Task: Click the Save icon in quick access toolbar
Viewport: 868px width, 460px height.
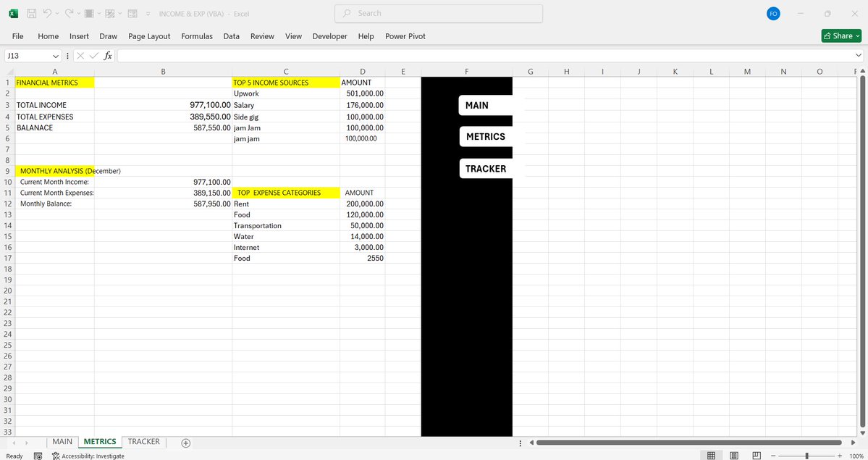Action: tap(32, 13)
